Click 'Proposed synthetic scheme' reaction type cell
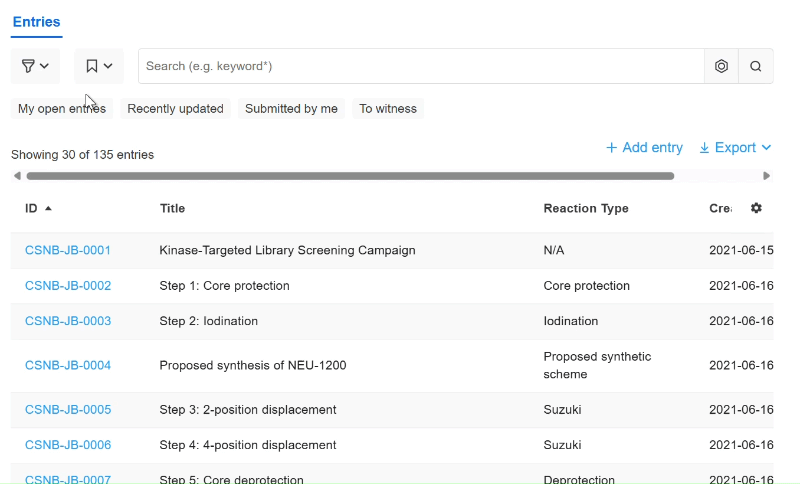Image resolution: width=800 pixels, height=484 pixels. click(597, 365)
